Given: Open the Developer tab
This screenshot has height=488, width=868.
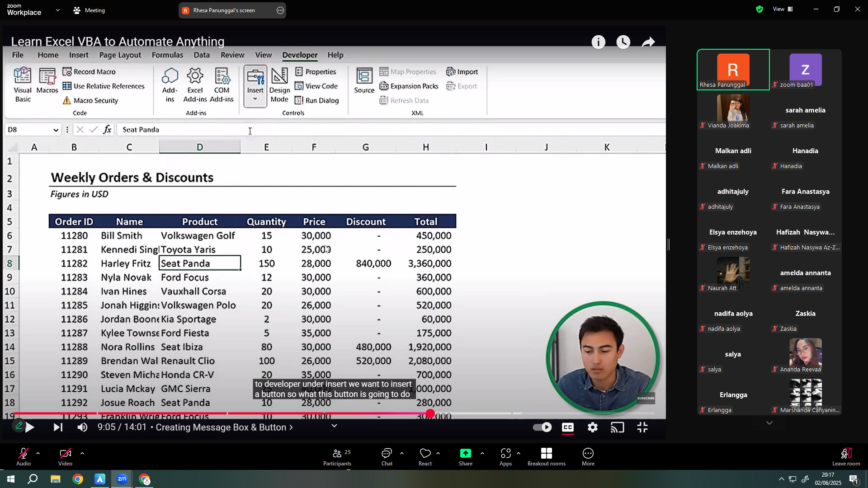Looking at the screenshot, I should click(300, 55).
